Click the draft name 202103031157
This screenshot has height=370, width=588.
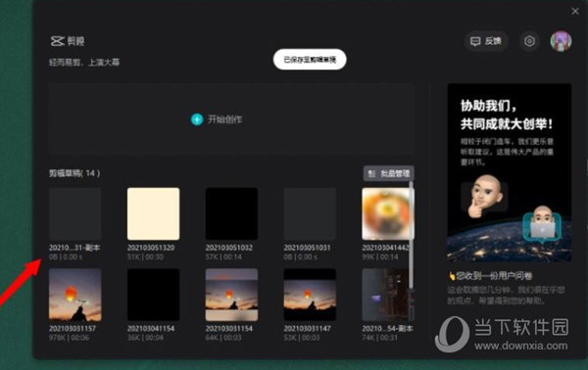[73, 329]
